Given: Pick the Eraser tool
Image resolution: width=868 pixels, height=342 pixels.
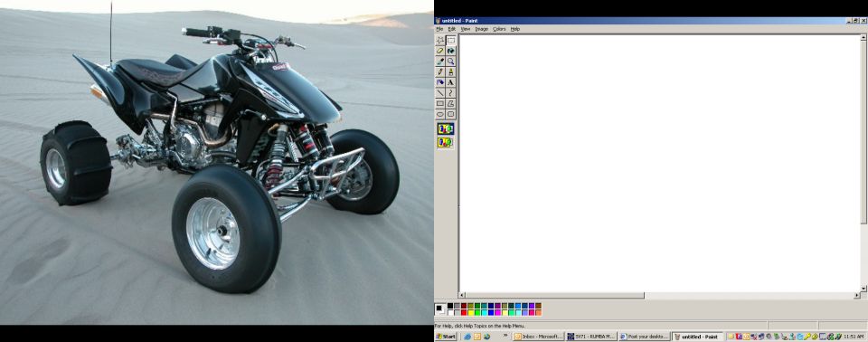Looking at the screenshot, I should click(440, 51).
